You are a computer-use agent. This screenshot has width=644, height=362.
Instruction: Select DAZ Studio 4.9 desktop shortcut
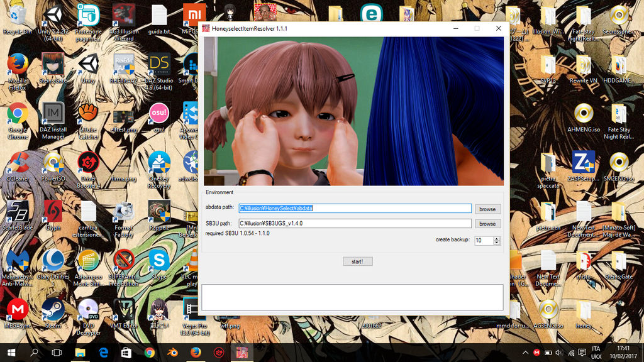(159, 72)
